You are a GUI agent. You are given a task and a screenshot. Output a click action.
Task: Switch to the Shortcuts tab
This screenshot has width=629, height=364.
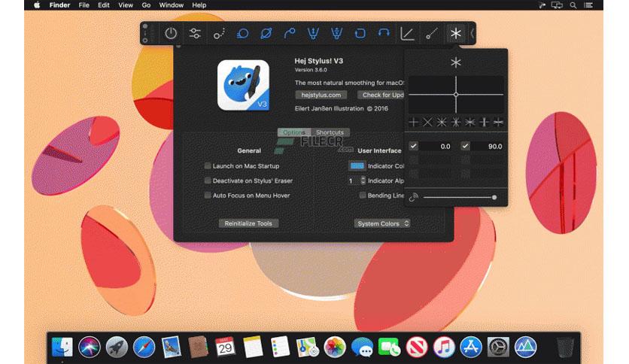click(330, 132)
